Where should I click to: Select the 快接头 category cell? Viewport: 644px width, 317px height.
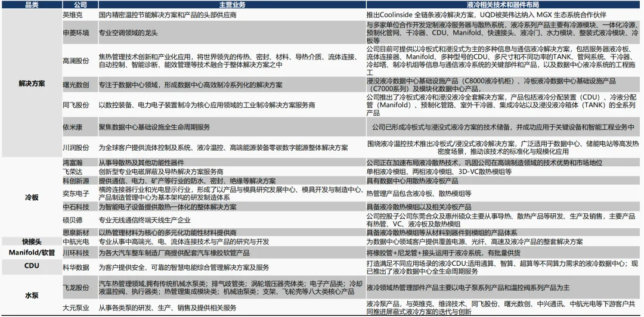31,241
